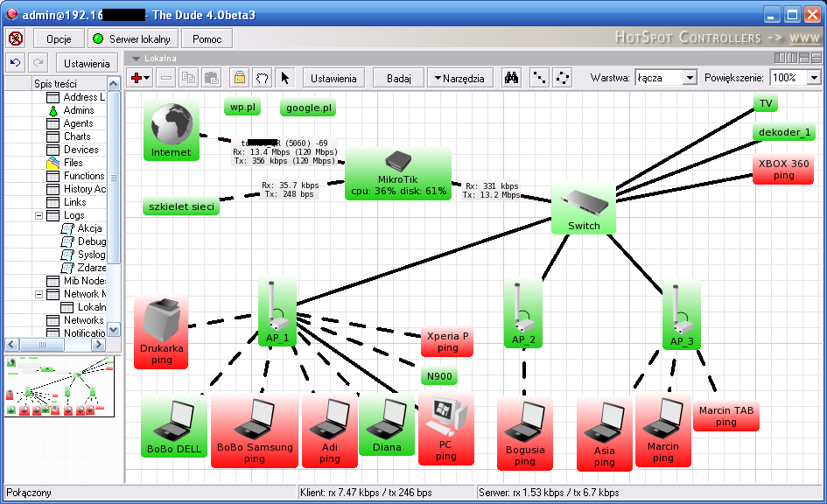The image size is (827, 504).
Task: Open the Narzędzia dropdown menu
Action: 459,78
